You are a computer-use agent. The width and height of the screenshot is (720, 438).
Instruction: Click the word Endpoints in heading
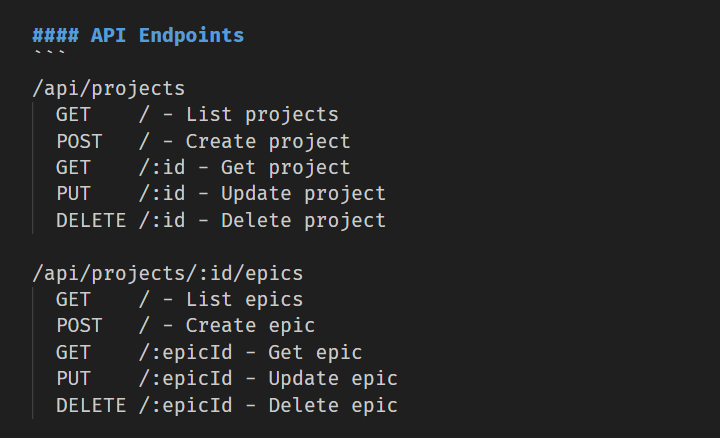pos(191,36)
